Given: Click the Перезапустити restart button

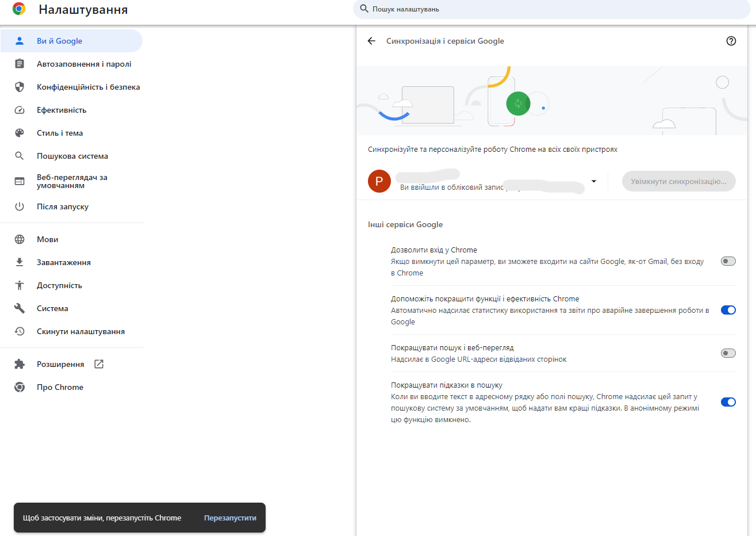Looking at the screenshot, I should tap(229, 518).
